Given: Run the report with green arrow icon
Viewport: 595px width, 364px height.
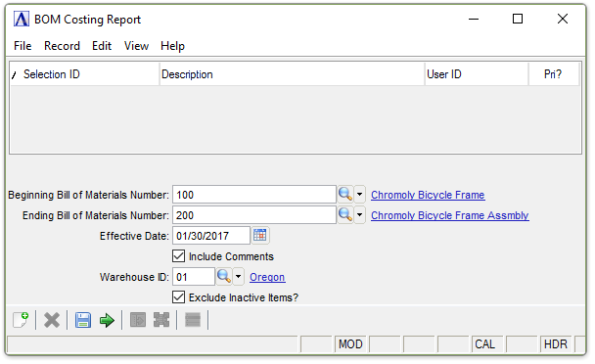Looking at the screenshot, I should pyautogui.click(x=107, y=320).
